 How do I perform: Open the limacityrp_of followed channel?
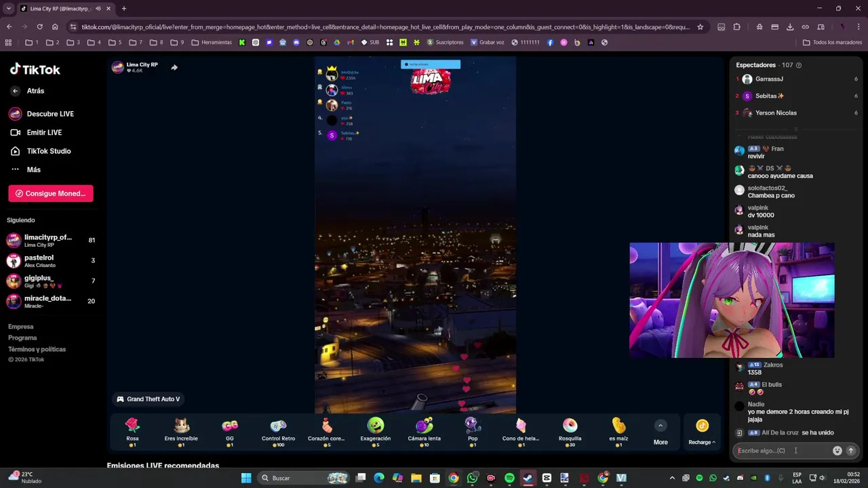(51, 241)
